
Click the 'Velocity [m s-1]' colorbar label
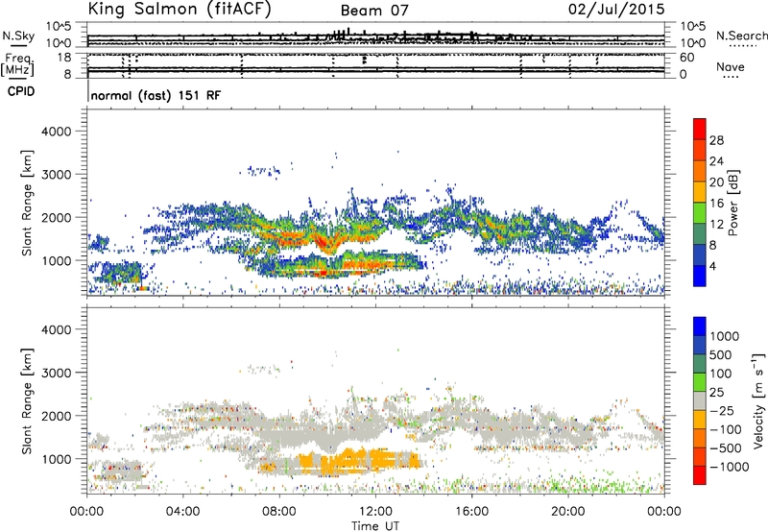pos(758,400)
